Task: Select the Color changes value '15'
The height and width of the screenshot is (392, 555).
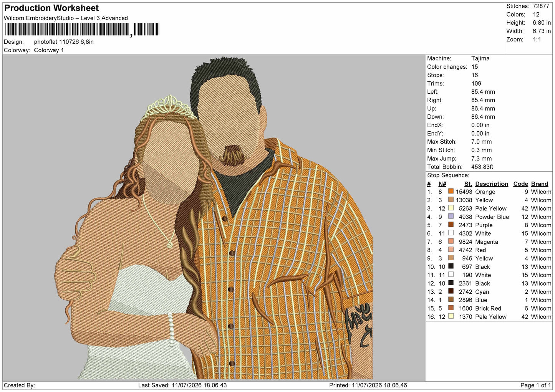Action: pos(475,67)
